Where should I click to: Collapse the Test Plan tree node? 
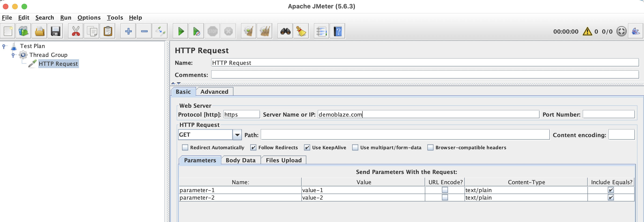point(4,46)
